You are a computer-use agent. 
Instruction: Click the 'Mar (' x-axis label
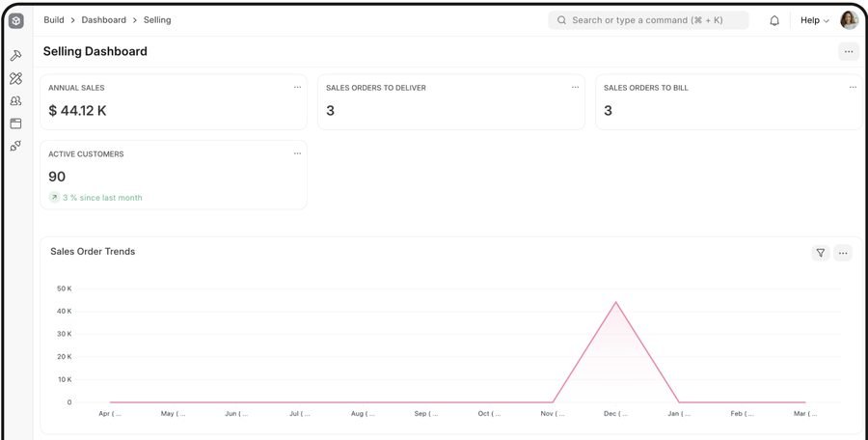tap(805, 414)
